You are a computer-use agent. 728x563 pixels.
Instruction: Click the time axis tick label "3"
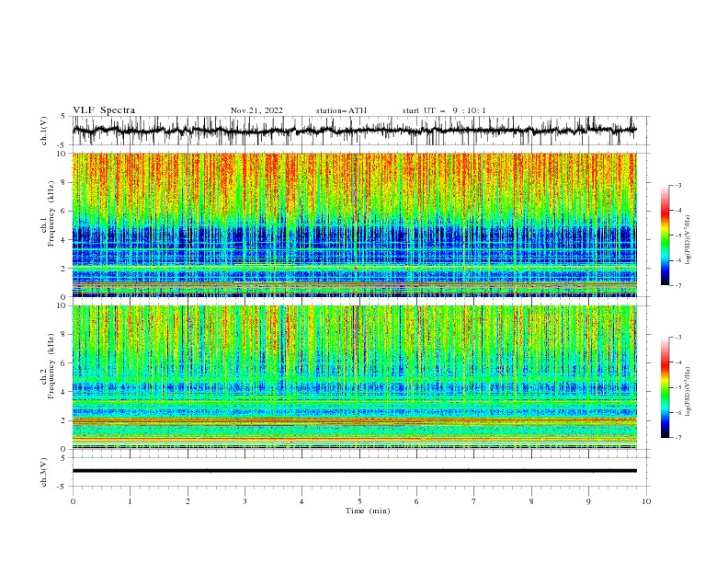[x=245, y=501]
